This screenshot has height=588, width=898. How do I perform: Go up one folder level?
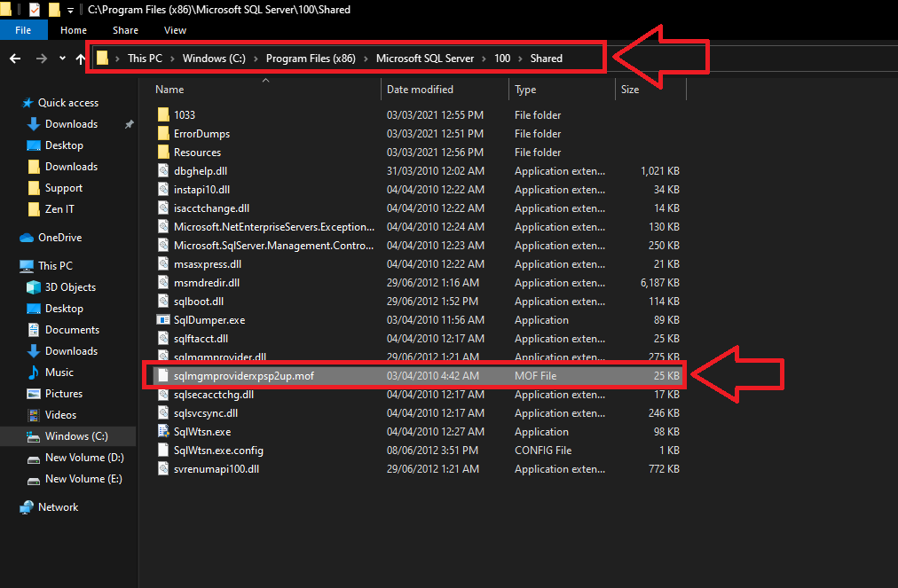click(80, 59)
